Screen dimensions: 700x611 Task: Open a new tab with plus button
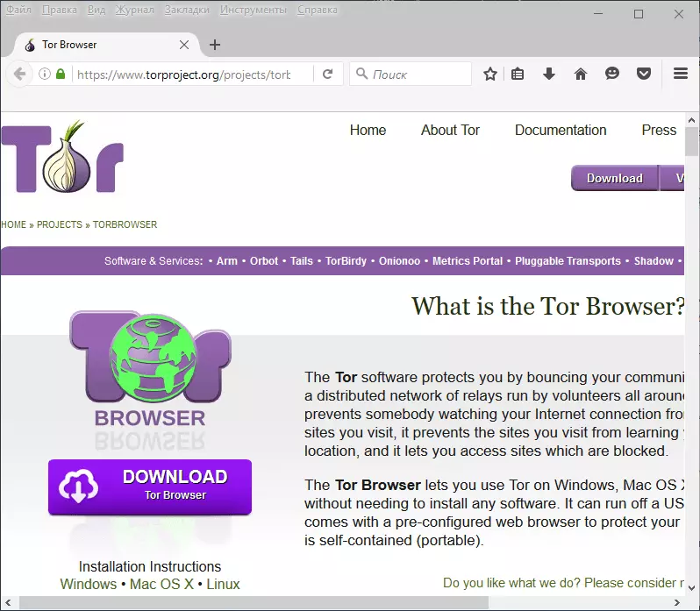[x=215, y=45]
